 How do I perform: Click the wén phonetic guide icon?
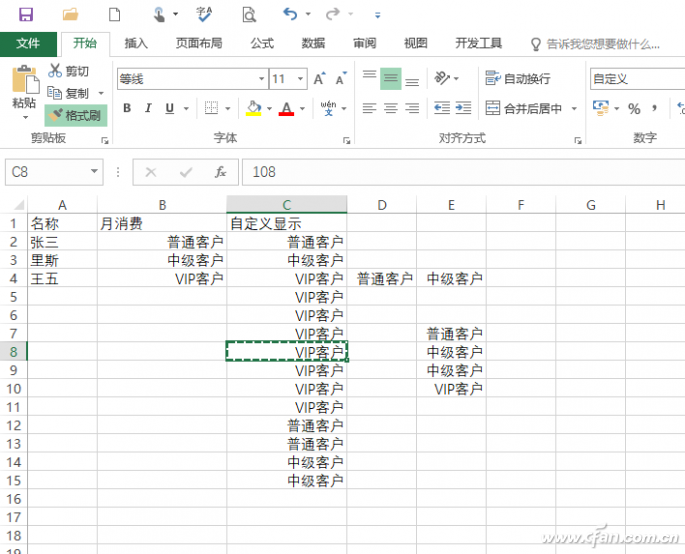coord(329,108)
